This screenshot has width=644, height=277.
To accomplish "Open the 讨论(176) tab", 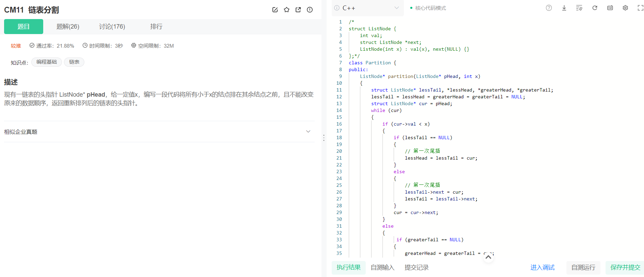I will point(112,27).
